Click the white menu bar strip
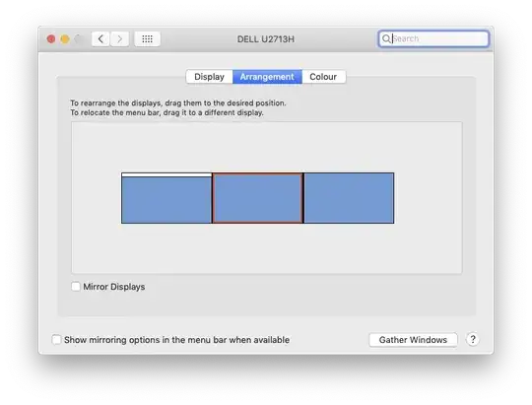The image size is (532, 405). [166, 174]
